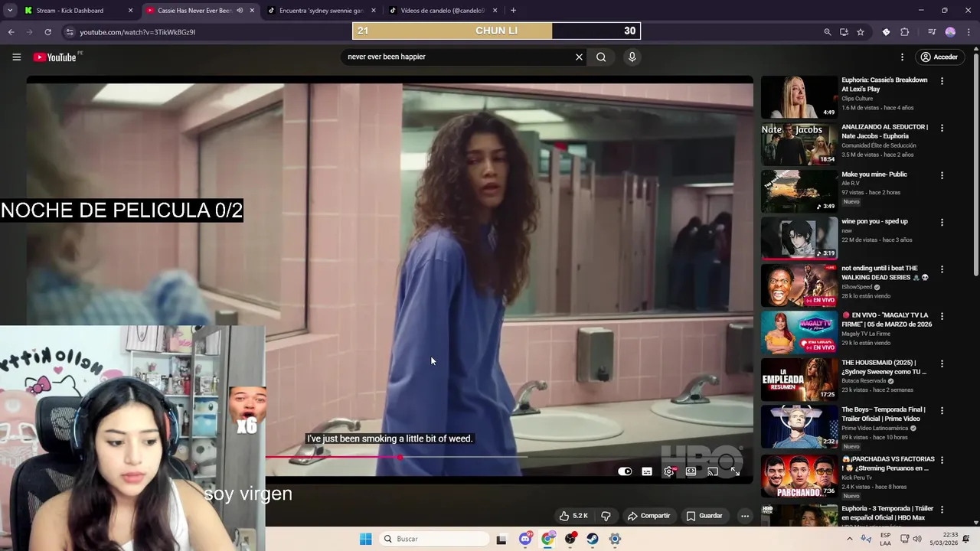Dislike the video
Viewport: 980px width, 551px height.
606,516
